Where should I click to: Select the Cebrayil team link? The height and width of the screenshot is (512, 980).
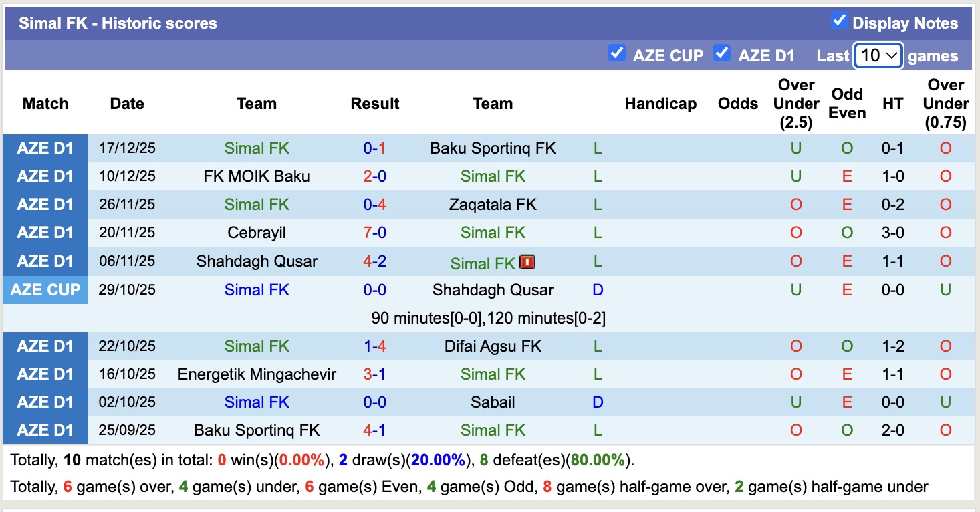257,233
